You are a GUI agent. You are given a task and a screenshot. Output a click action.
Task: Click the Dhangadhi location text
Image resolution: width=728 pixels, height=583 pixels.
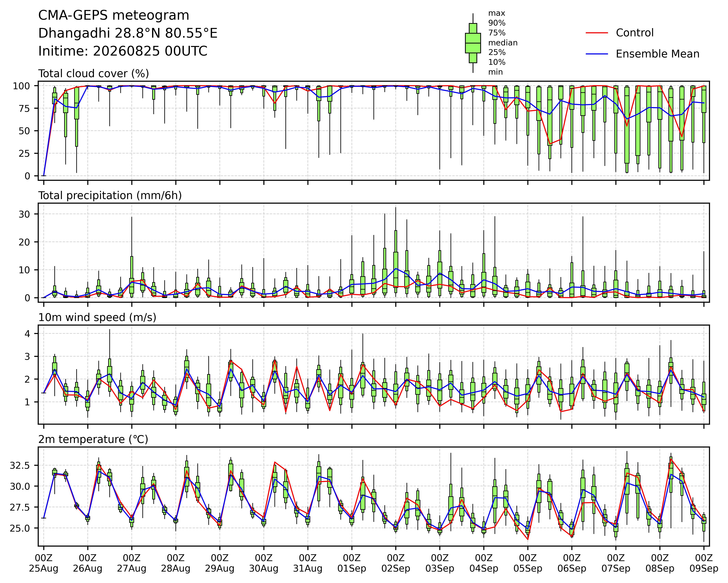[128, 33]
